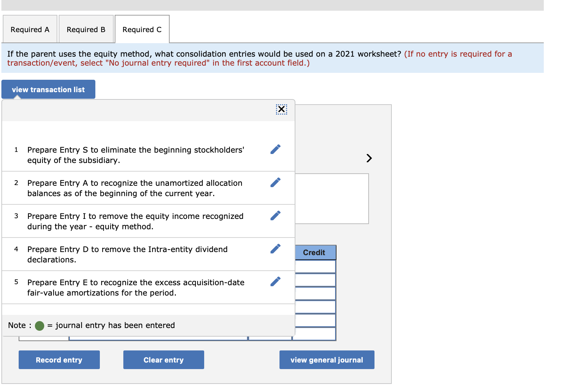Edit Entry S transaction with pencil icon
The image size is (588, 386).
pos(275,149)
